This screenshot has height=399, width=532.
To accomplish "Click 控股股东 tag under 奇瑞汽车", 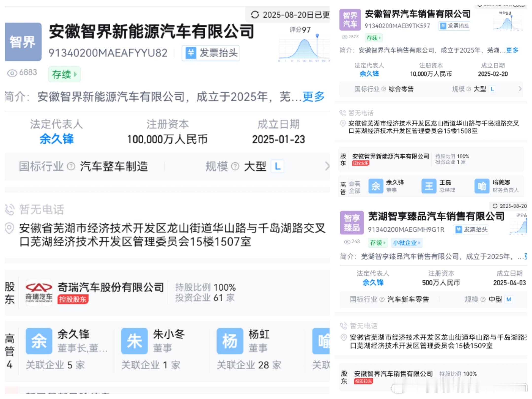I will (73, 299).
